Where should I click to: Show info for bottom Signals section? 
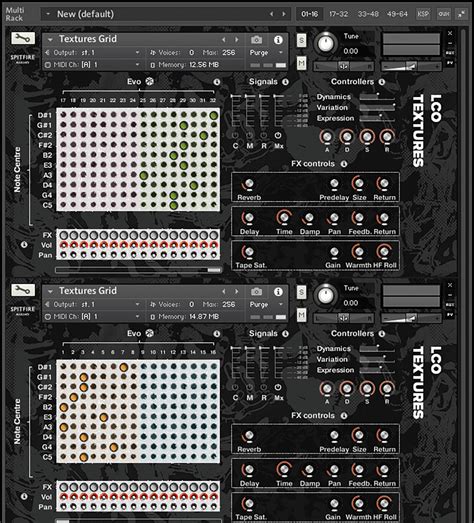pos(285,334)
